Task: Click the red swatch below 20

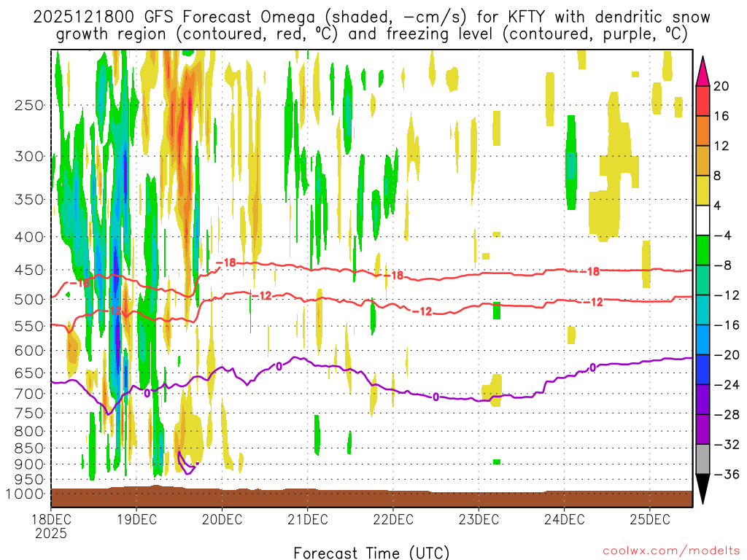Action: pyautogui.click(x=703, y=101)
